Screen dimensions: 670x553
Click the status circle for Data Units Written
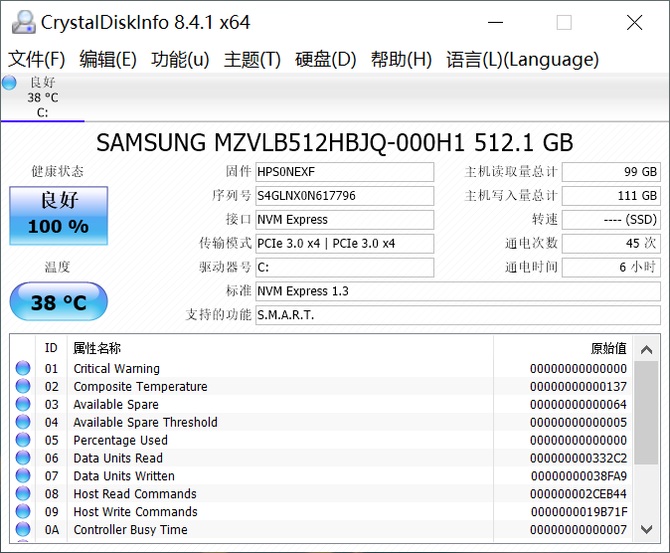coord(23,476)
